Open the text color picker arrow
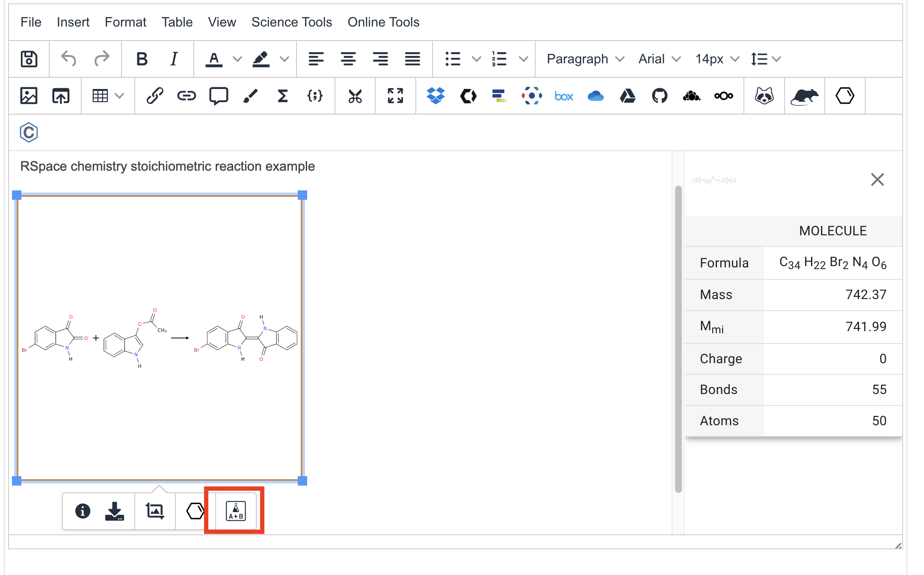The height and width of the screenshot is (575, 924). tap(237, 59)
